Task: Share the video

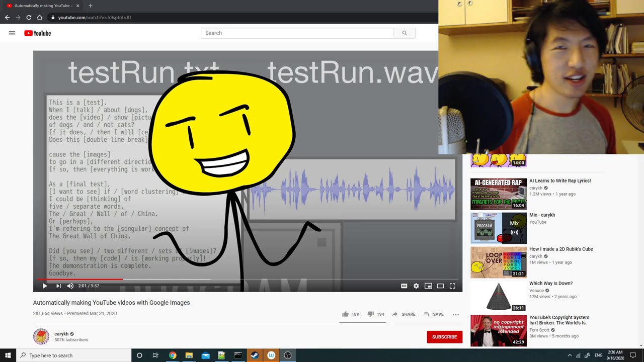Action: (404, 314)
